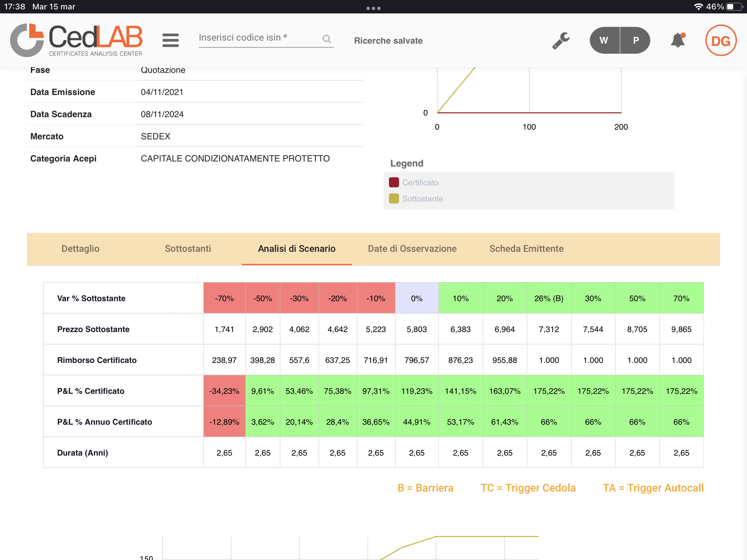Click the reimbursement value 796,57
Image resolution: width=747 pixels, height=560 pixels.
[417, 360]
